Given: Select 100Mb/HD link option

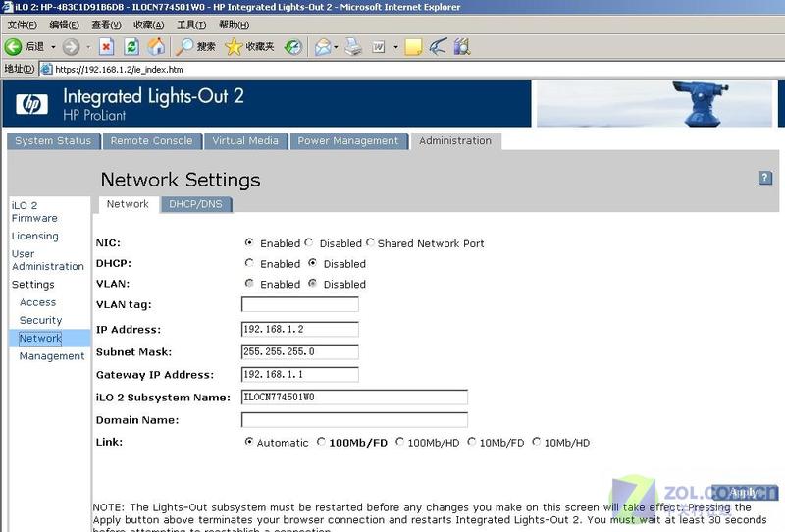Looking at the screenshot, I should 399,442.
